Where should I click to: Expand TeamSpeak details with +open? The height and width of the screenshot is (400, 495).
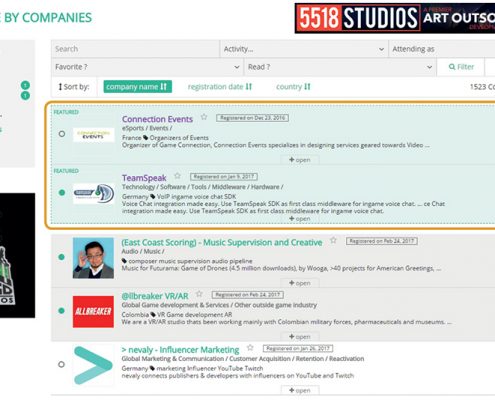pyautogui.click(x=300, y=219)
